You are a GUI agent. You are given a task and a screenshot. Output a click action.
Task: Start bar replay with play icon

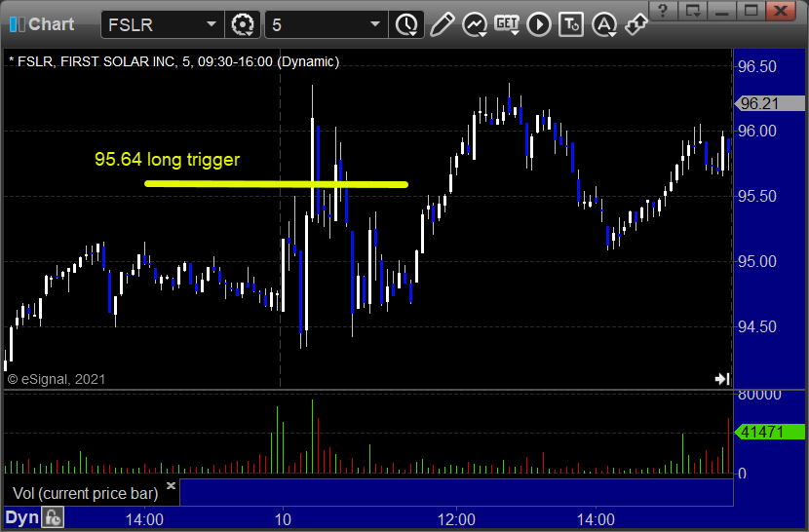click(x=539, y=24)
